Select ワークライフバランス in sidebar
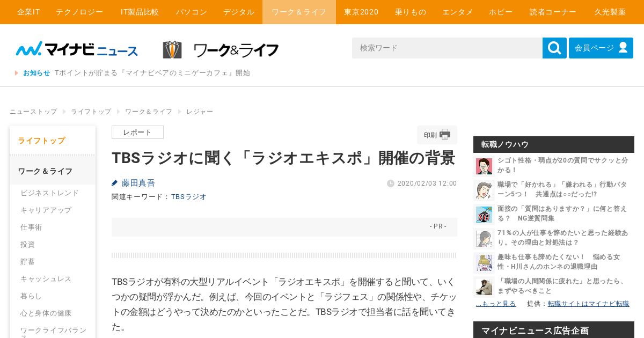 pyautogui.click(x=53, y=332)
